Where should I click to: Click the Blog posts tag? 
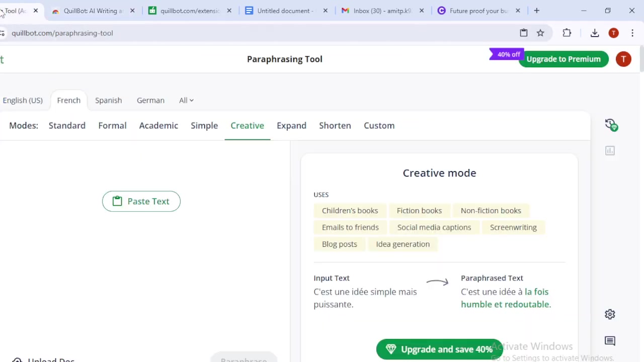(340, 244)
